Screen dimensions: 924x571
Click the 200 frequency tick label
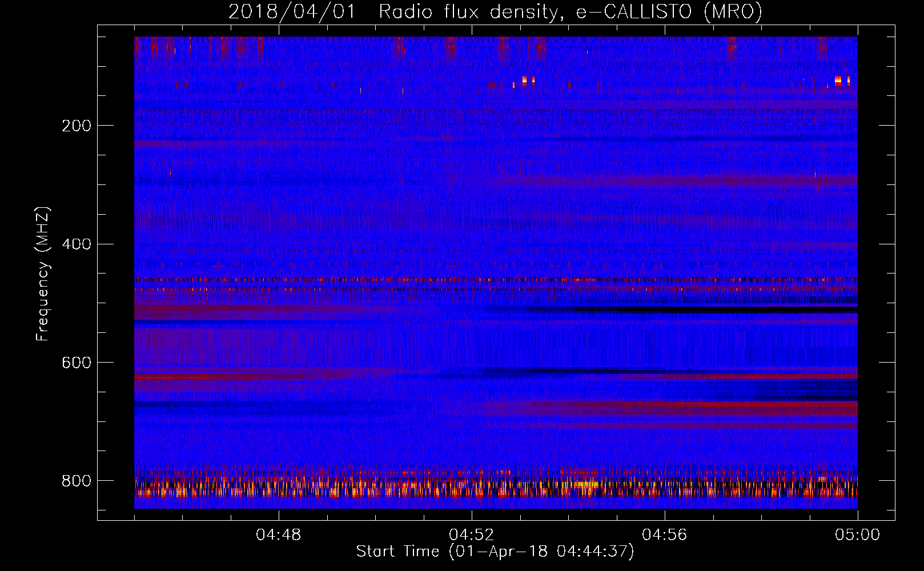[x=77, y=126]
